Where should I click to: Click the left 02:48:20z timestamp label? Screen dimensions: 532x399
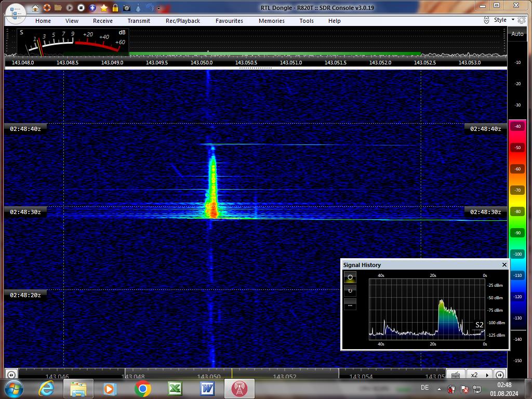tap(25, 295)
